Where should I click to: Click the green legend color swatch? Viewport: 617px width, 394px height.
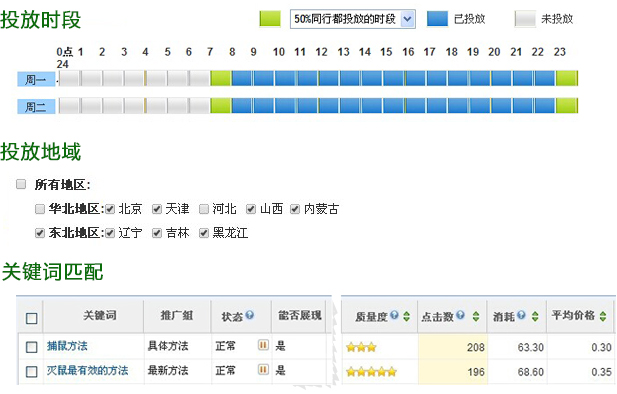[x=270, y=19]
